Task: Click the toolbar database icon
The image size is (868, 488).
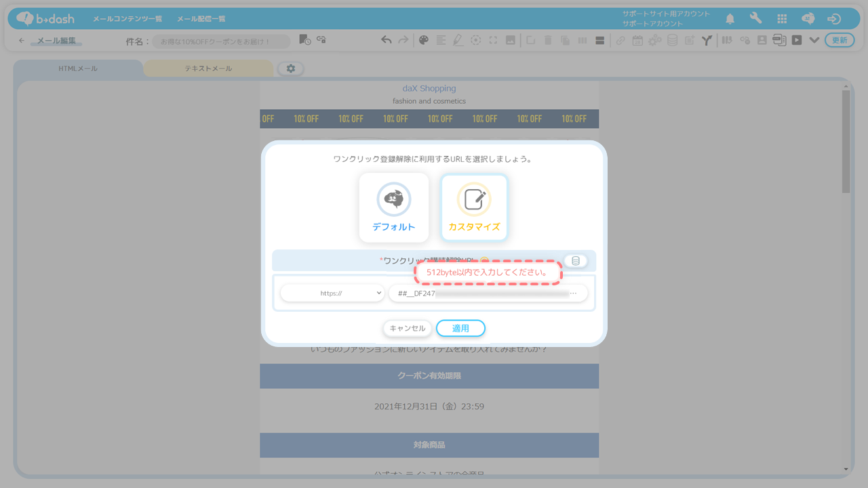Action: (672, 41)
